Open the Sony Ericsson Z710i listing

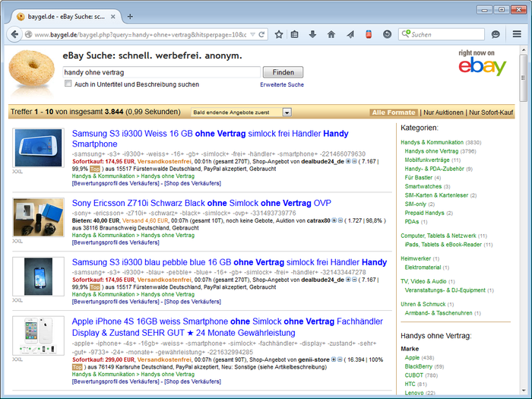[201, 203]
